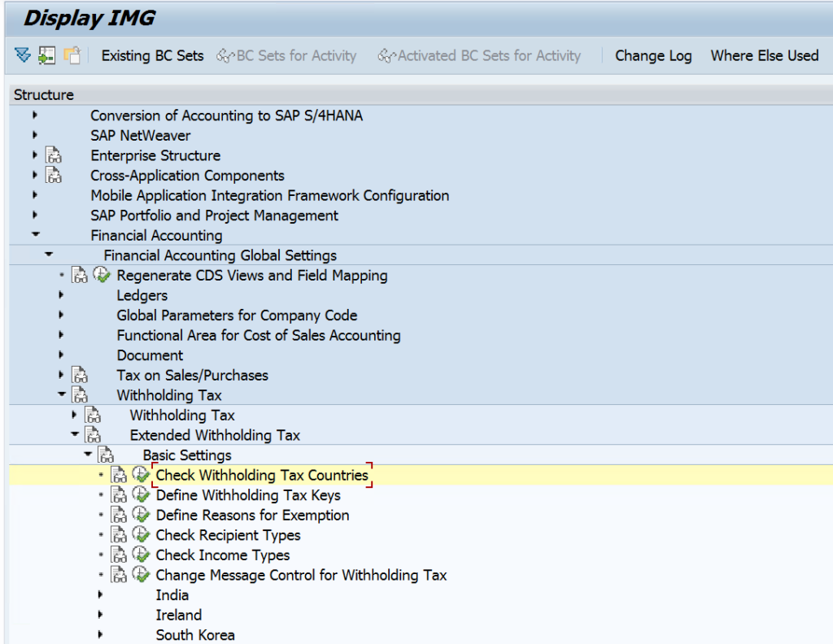The height and width of the screenshot is (644, 833).
Task: Execute Define Reasons for Exemption activity icon
Action: 141,515
